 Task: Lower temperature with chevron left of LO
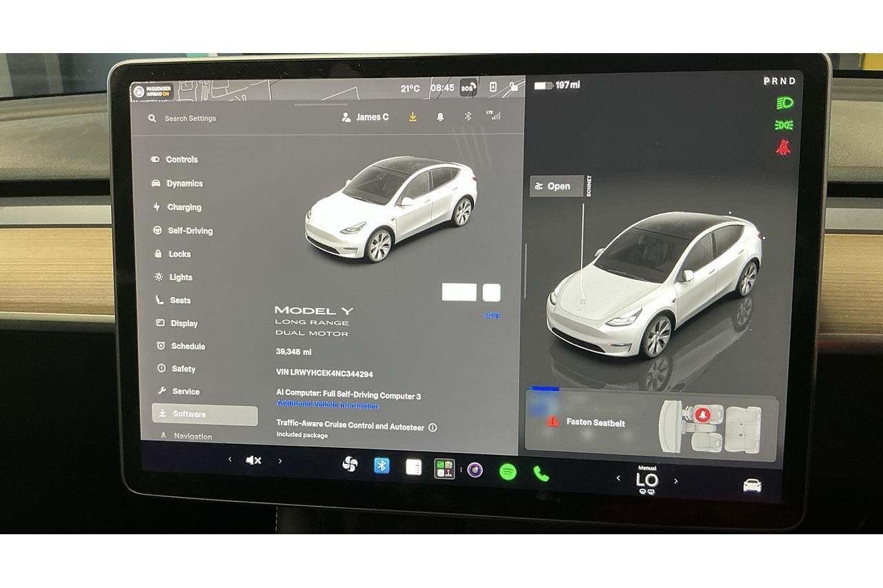[x=618, y=478]
